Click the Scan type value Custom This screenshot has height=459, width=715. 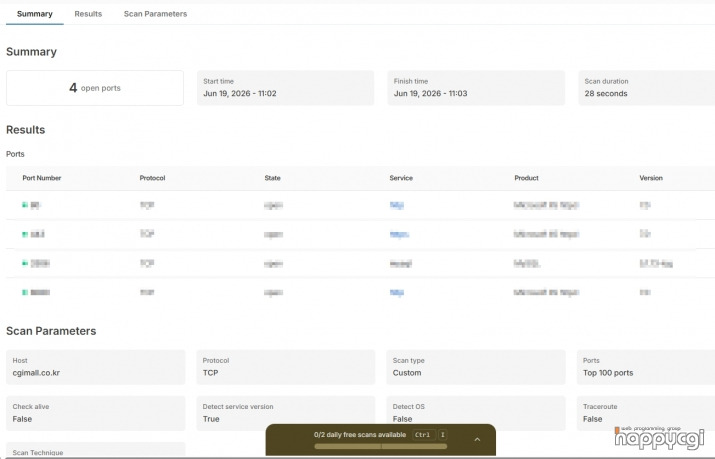pos(407,373)
